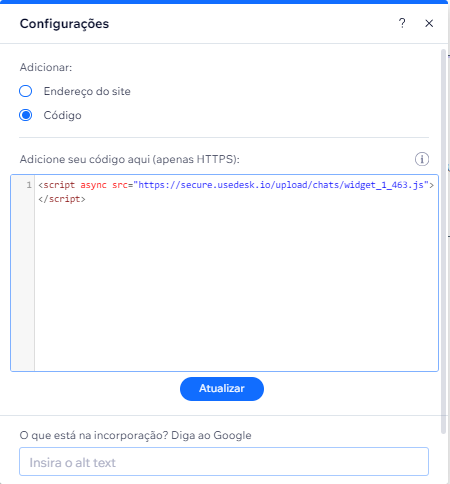Viewport: 450px width, 484px height.
Task: Click the Configurações panel title
Action: [x=64, y=24]
